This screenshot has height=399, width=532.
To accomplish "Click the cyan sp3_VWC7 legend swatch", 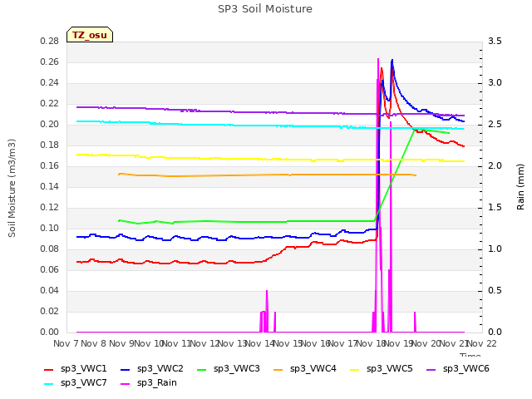I will tap(49, 384).
